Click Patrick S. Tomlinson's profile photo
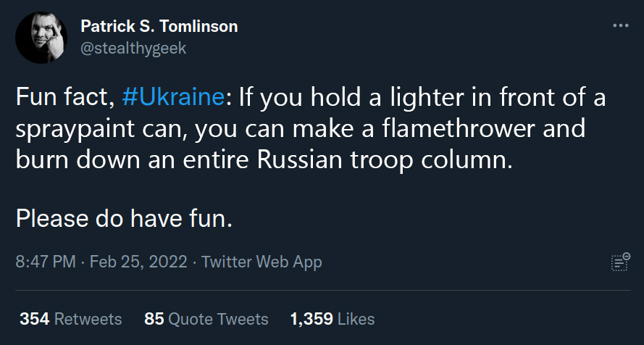Screen dimensions: 644x345 pos(41,38)
